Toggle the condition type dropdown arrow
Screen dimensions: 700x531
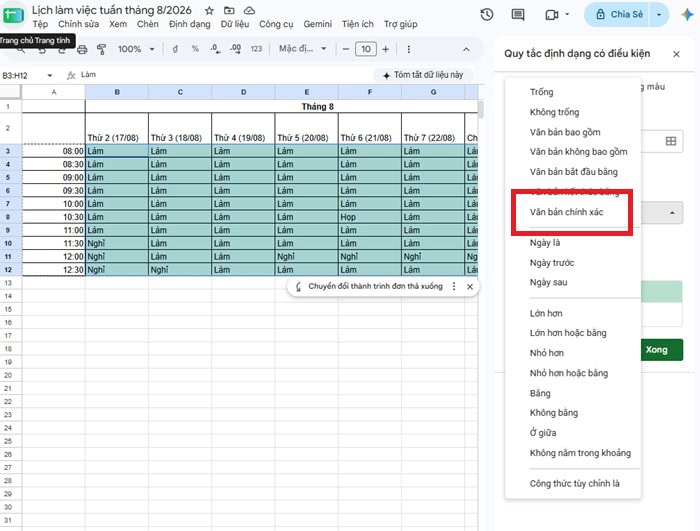coord(672,213)
